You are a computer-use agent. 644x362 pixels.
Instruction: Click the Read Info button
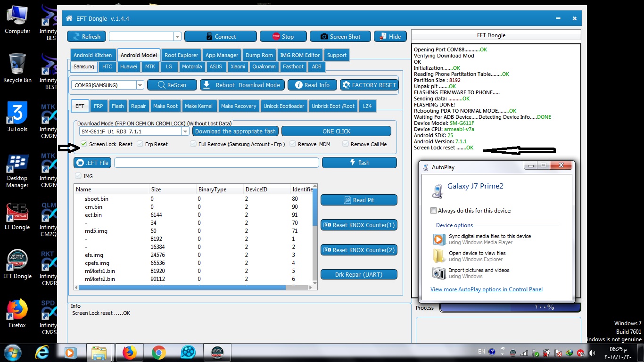click(x=312, y=85)
